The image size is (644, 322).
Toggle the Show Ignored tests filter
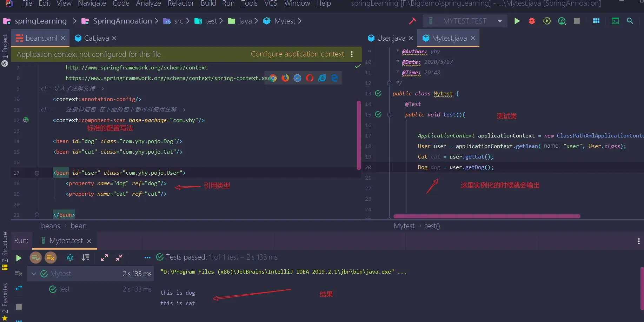pyautogui.click(x=51, y=258)
